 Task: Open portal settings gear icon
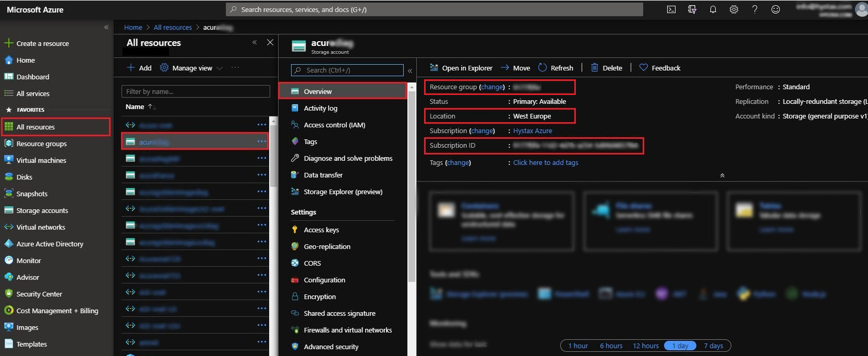[733, 9]
